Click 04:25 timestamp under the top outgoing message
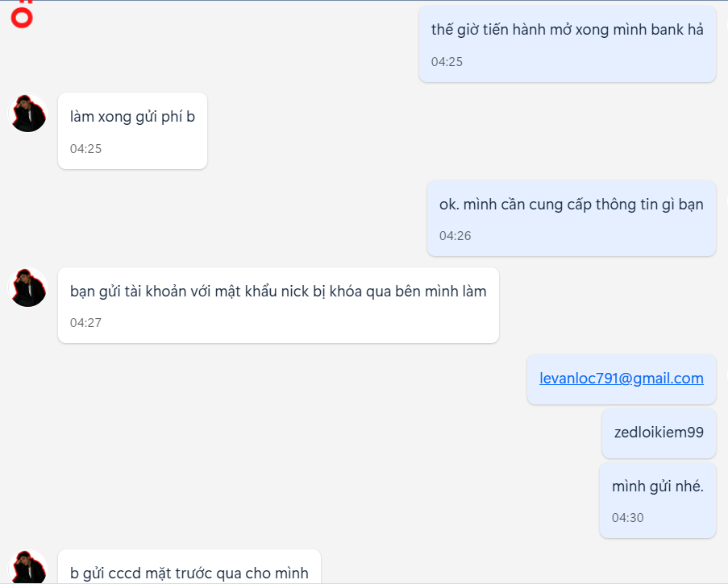 pos(447,62)
